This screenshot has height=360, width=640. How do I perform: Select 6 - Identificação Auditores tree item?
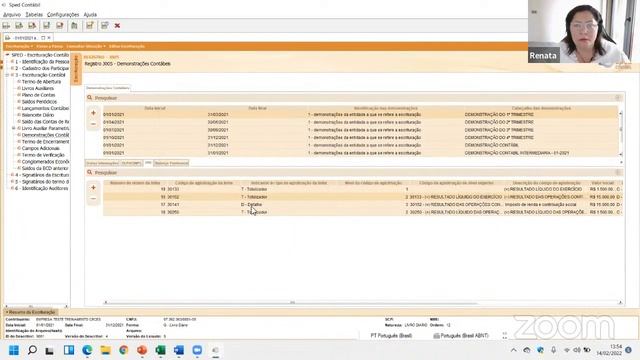click(x=42, y=189)
